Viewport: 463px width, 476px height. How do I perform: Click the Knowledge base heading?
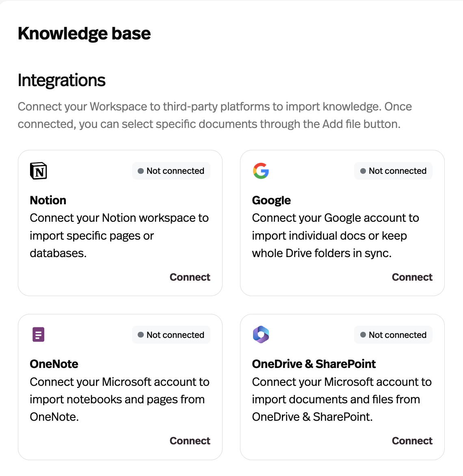(84, 33)
